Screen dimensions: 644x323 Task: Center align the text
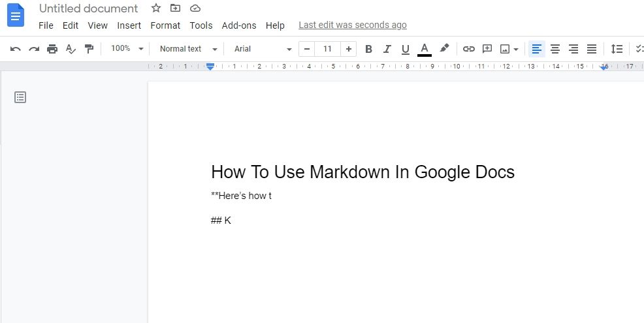[555, 49]
